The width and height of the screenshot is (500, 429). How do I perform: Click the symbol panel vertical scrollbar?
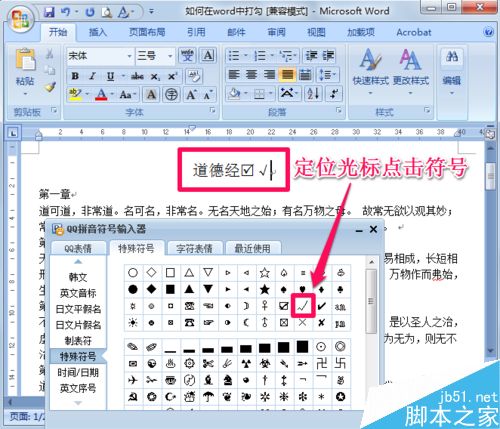pos(371,302)
